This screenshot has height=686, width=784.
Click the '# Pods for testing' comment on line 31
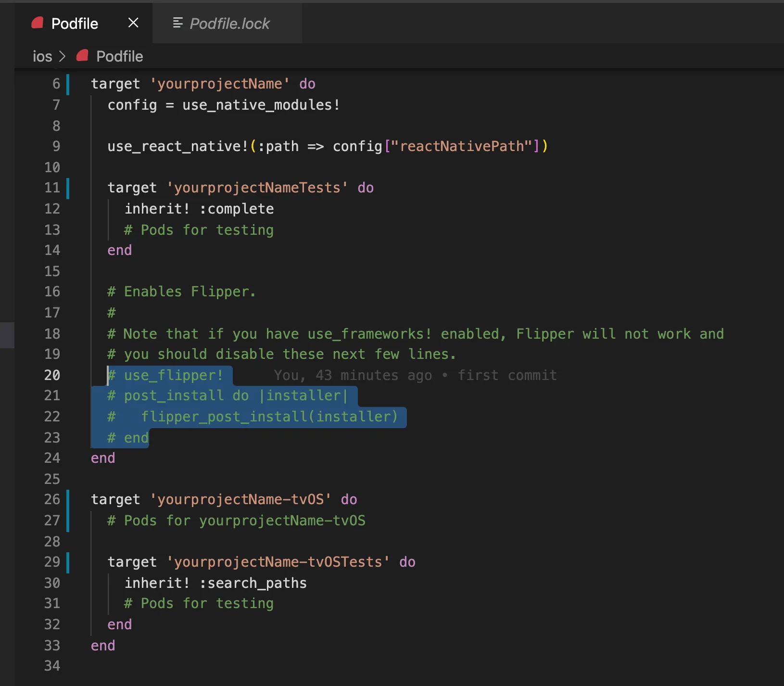(x=199, y=603)
